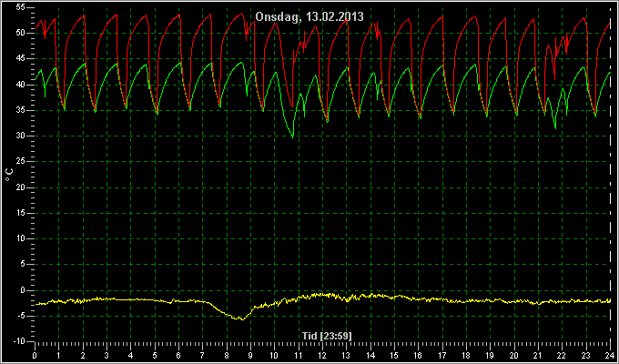Image resolution: width=619 pixels, height=364 pixels.
Task: Click the green curve's lowest point near hour 11
Action: (292, 136)
